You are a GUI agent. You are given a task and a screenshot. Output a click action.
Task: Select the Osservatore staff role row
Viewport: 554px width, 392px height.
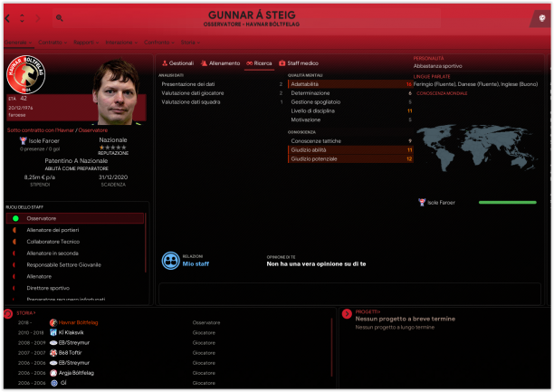tap(75, 218)
